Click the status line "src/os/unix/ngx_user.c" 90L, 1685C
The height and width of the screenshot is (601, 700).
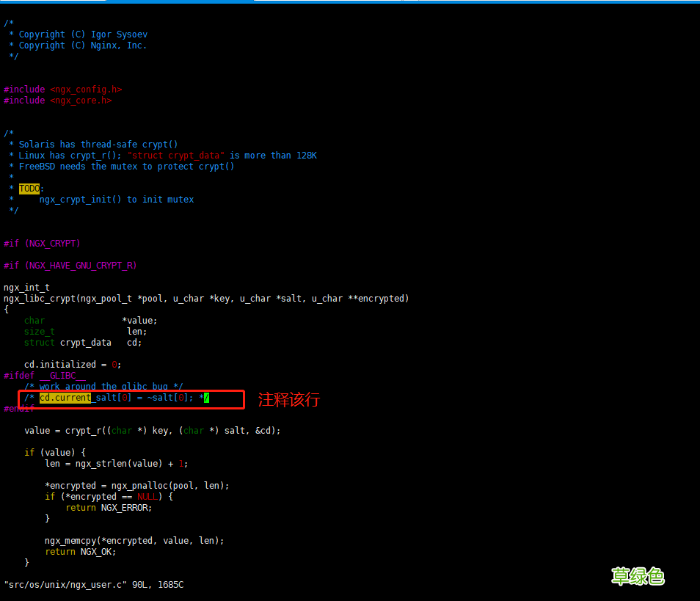click(x=94, y=584)
